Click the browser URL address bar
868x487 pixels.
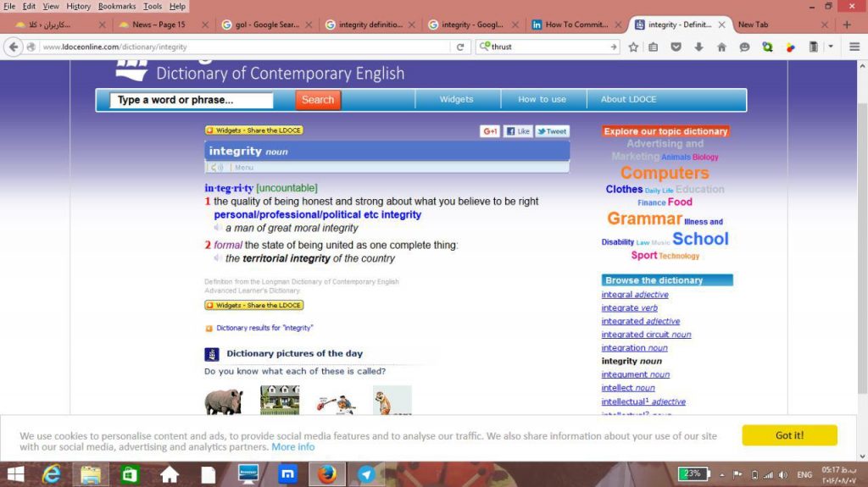click(245, 47)
